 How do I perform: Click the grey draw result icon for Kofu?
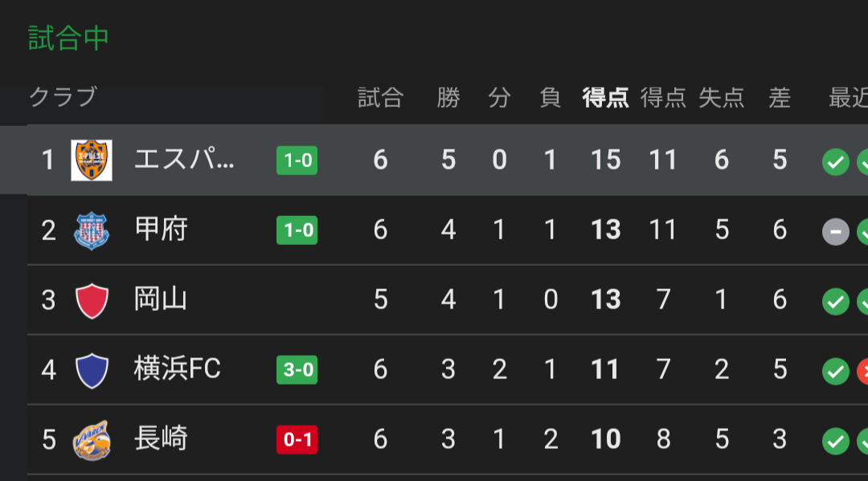click(835, 231)
